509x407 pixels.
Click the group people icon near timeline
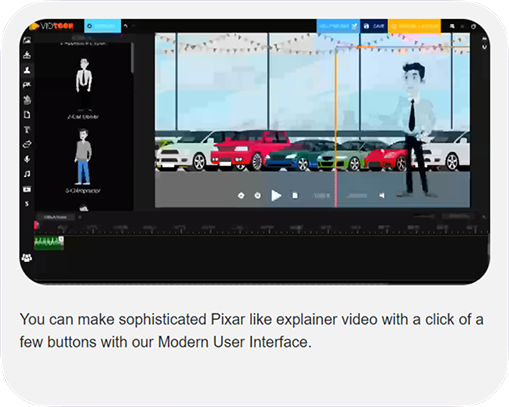tap(27, 257)
